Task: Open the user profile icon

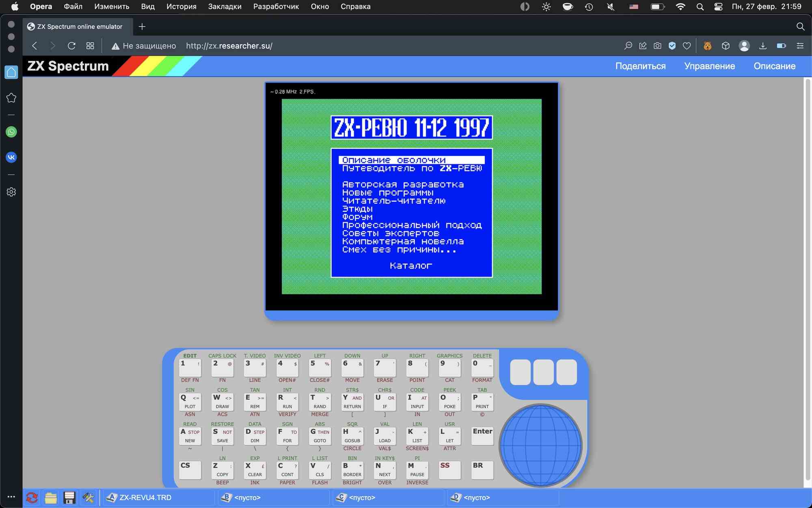Action: (744, 46)
